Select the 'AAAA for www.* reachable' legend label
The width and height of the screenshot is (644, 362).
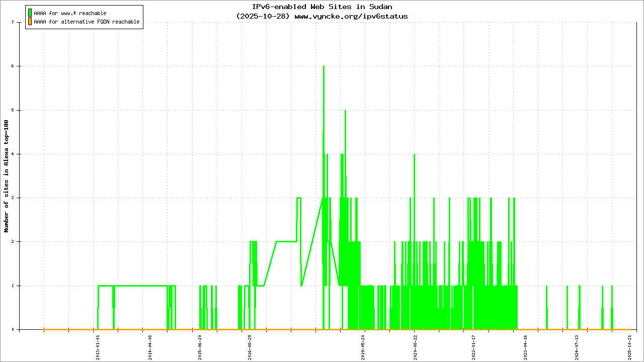[x=70, y=13]
